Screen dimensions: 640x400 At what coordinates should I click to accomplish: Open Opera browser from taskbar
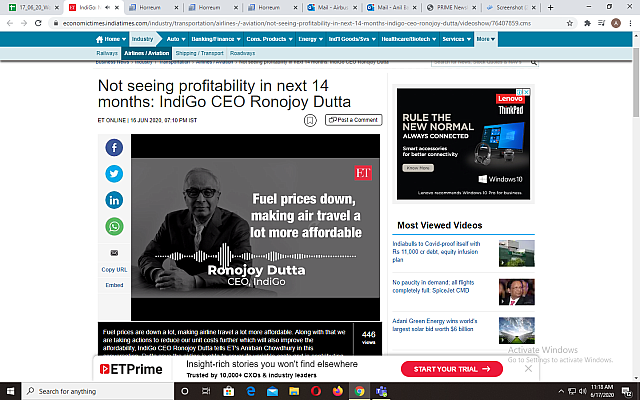(316, 391)
